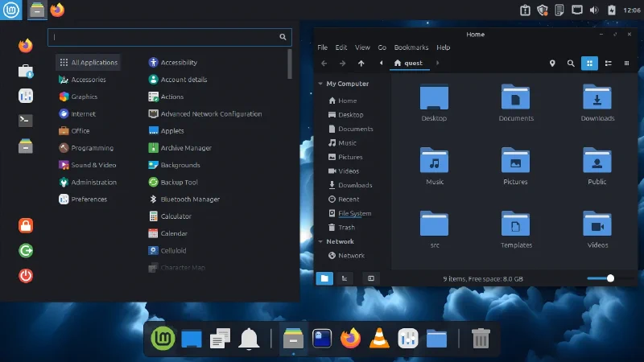Toggle the location entry pin icon
The width and height of the screenshot is (644, 362).
(552, 64)
